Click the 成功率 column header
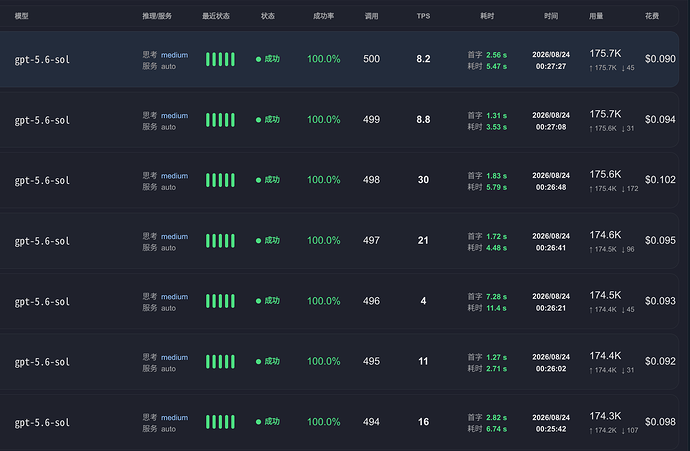This screenshot has height=451, width=690. tap(323, 16)
